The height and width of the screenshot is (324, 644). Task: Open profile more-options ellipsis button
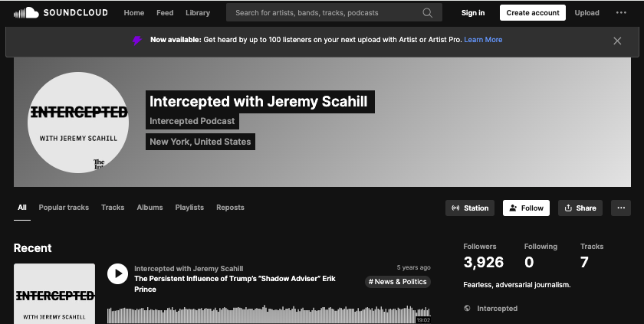click(x=620, y=208)
